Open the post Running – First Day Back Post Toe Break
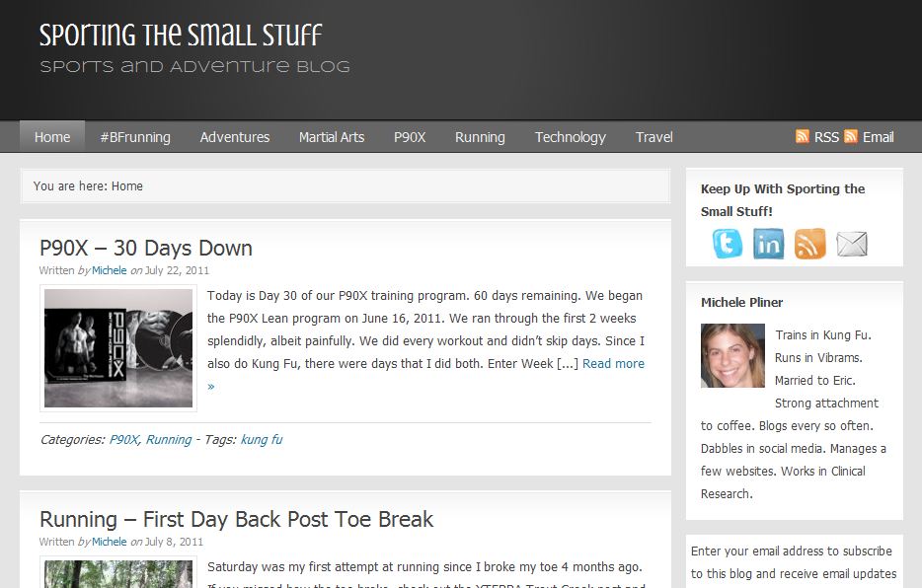Viewport: 922px width, 588px height. pos(236,519)
